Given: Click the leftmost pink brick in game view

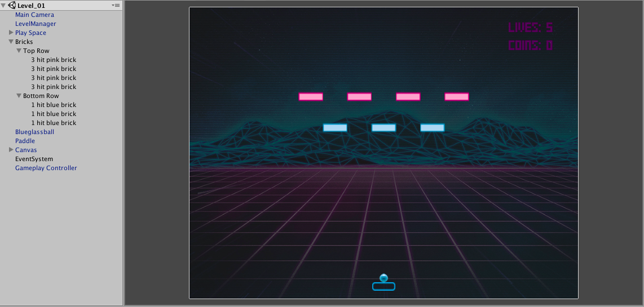Looking at the screenshot, I should 311,97.
